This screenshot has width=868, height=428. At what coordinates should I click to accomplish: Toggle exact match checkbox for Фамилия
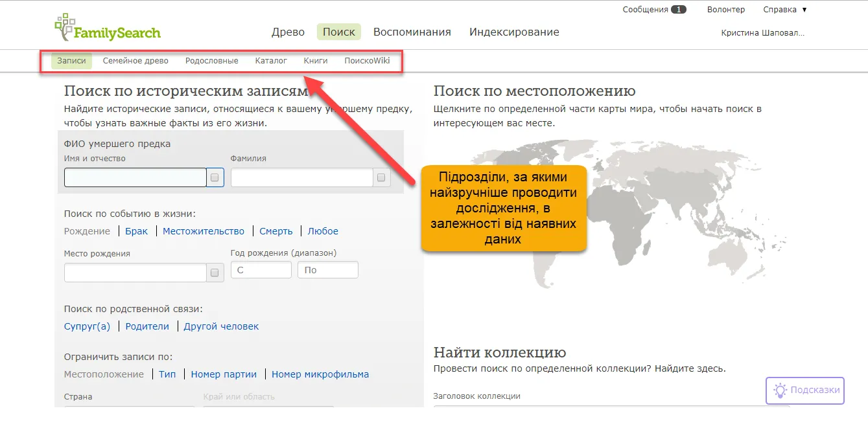(381, 177)
